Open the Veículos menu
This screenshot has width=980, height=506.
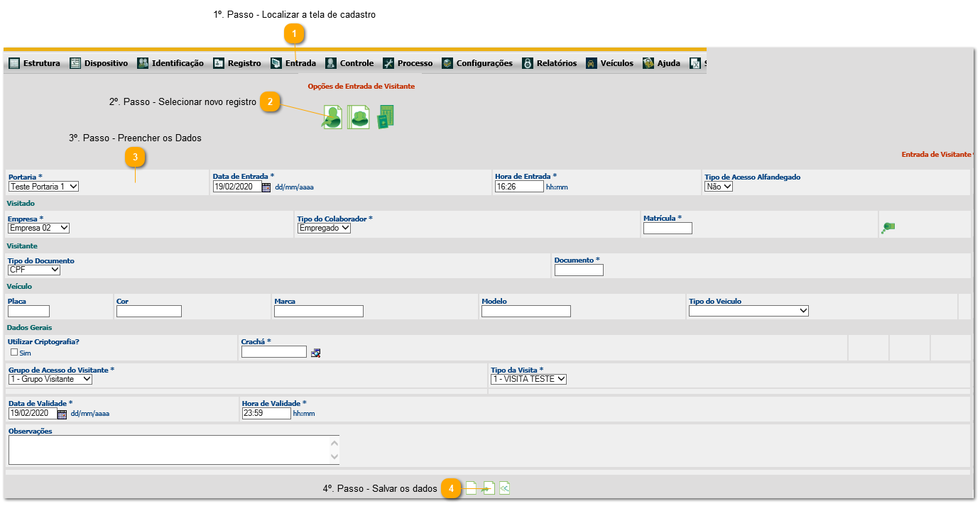pos(610,63)
